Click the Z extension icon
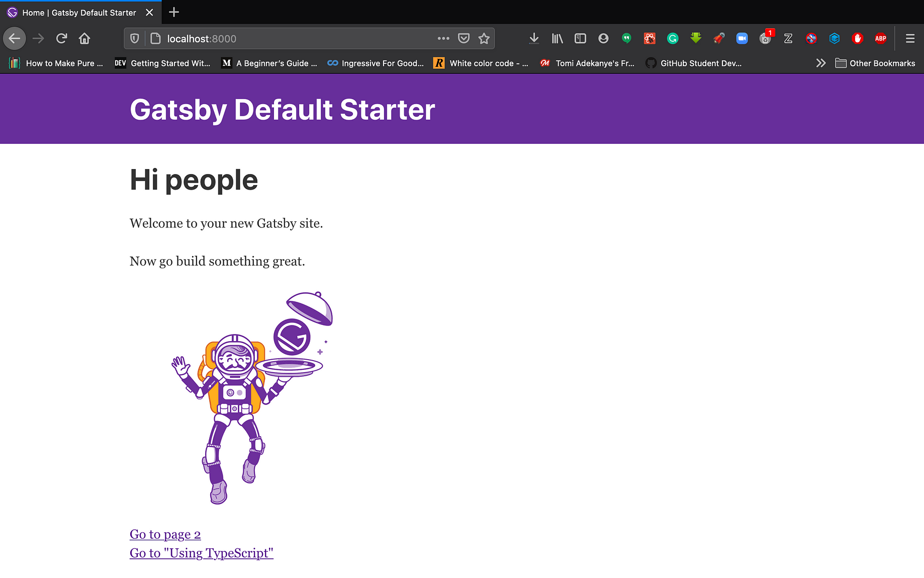 point(788,38)
